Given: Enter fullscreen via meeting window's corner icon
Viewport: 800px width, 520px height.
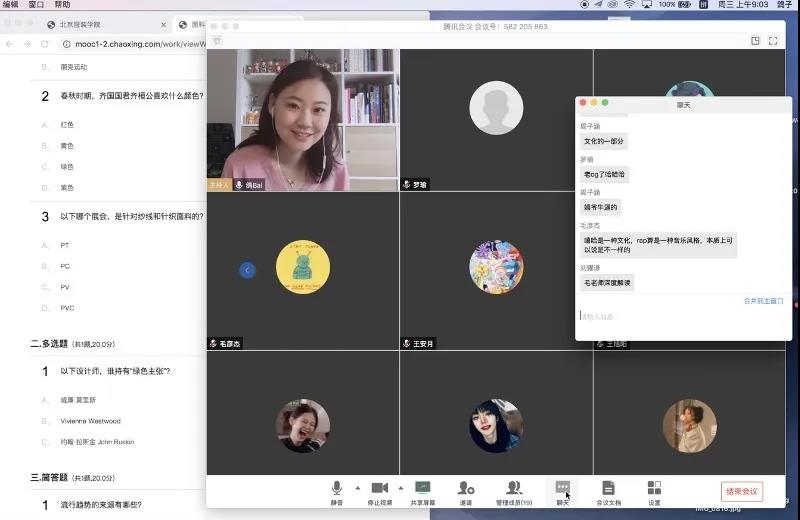Looking at the screenshot, I should coord(773,41).
